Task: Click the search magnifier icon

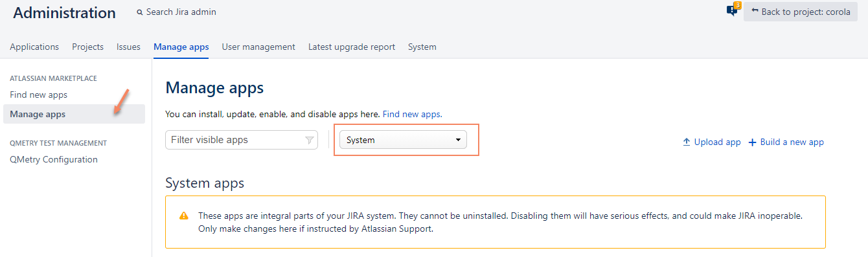Action: 140,12
